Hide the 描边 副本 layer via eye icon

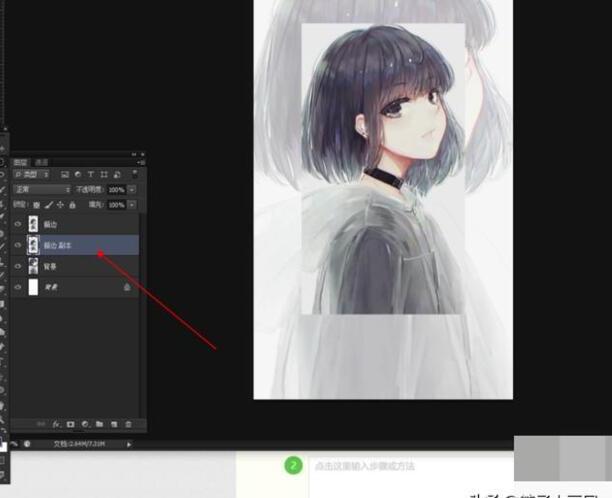18,245
